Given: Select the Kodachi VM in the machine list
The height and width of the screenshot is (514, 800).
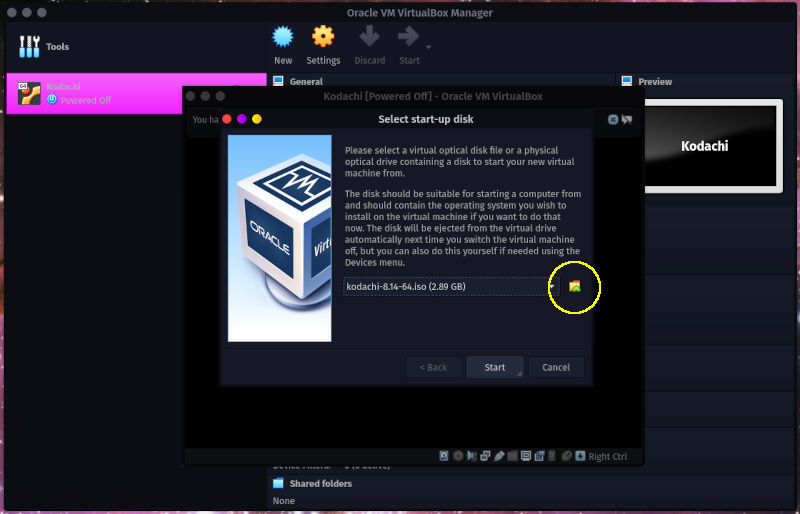Looking at the screenshot, I should click(x=136, y=93).
